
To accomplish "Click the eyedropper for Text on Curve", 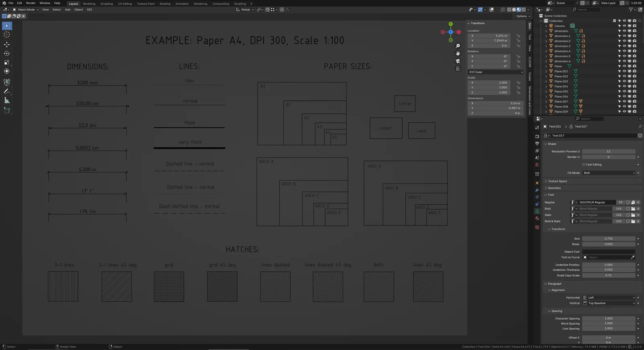I will click(632, 257).
